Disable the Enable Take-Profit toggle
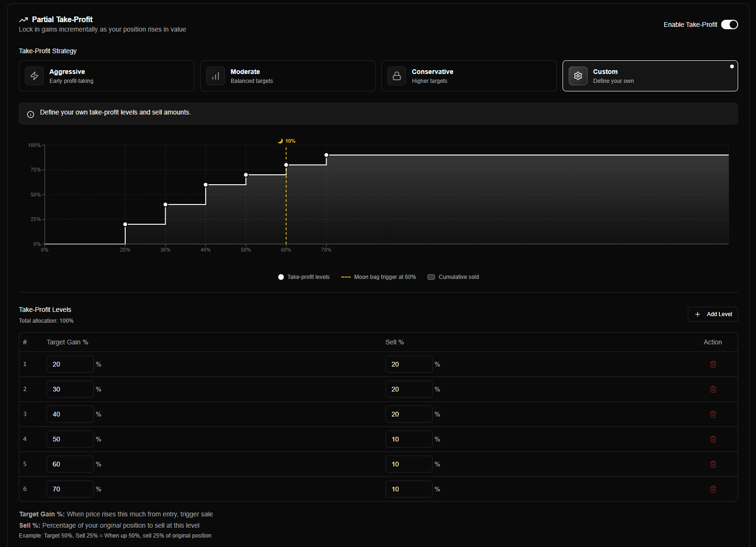The height and width of the screenshot is (547, 756). pyautogui.click(x=730, y=24)
